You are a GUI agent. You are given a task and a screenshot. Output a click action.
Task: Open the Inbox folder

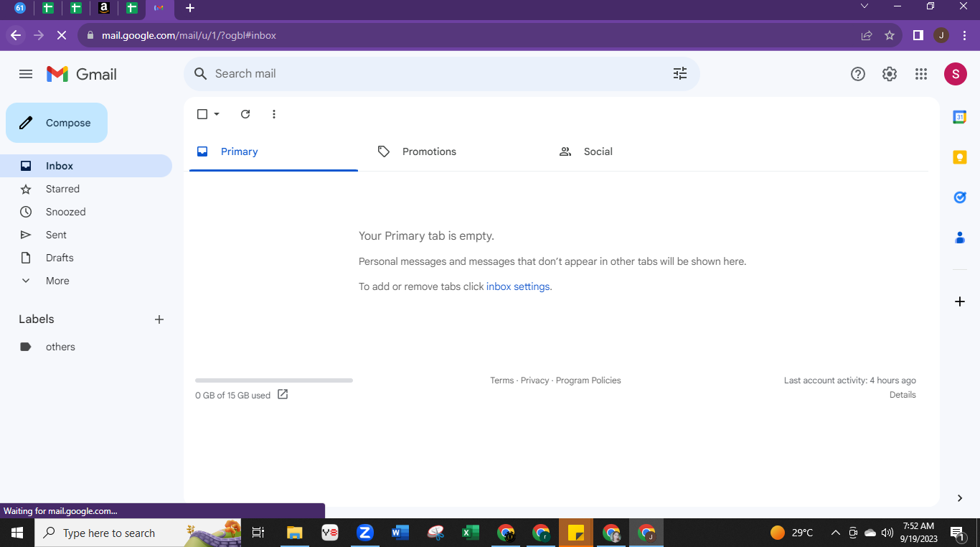point(86,166)
